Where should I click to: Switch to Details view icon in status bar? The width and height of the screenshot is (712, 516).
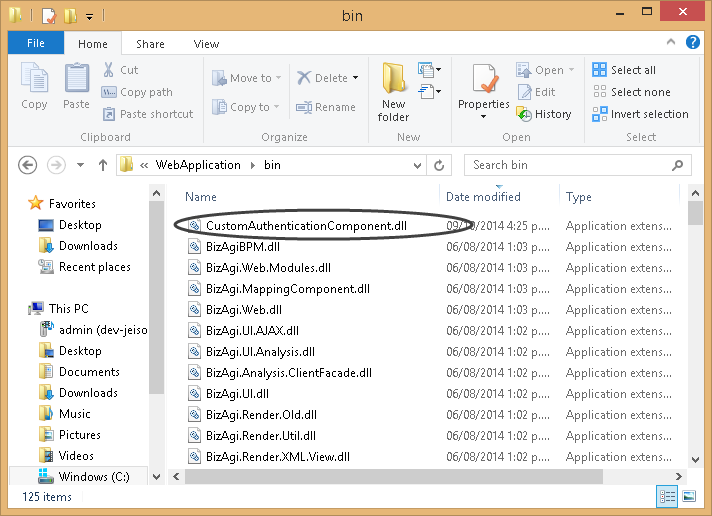(667, 496)
